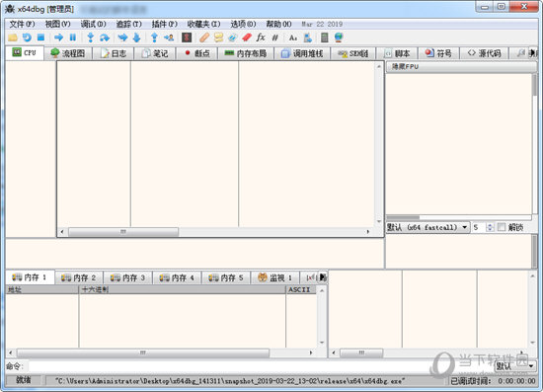Click the labels tag icon
The image size is (543, 392).
tap(233, 38)
